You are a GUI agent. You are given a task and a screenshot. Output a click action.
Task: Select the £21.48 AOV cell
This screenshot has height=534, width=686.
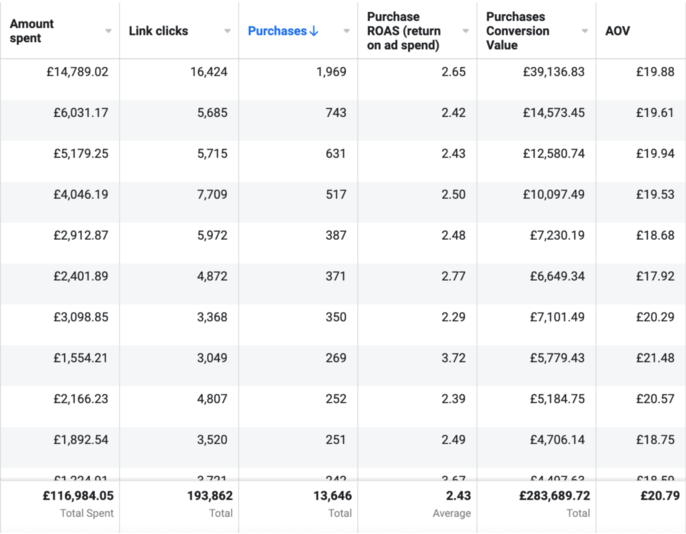click(655, 358)
